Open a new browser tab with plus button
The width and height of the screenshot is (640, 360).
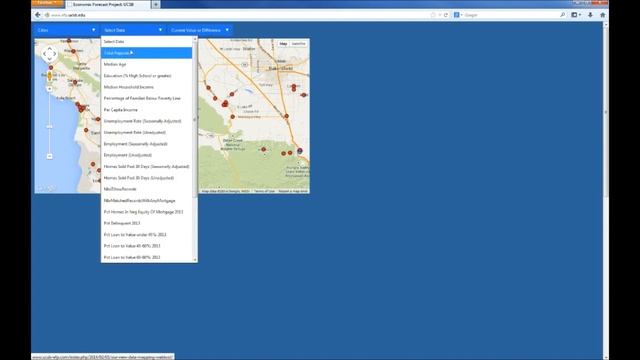click(x=156, y=4)
